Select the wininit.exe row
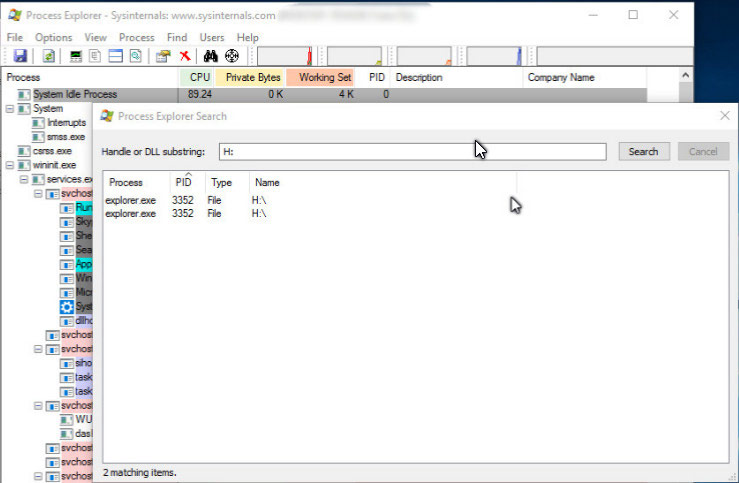 pyautogui.click(x=54, y=165)
